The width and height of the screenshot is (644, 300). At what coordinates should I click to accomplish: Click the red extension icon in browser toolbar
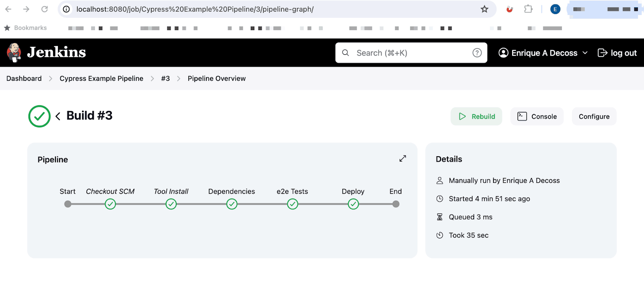coord(510,9)
